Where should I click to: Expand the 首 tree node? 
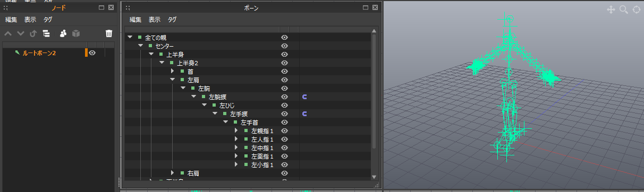pyautogui.click(x=172, y=72)
